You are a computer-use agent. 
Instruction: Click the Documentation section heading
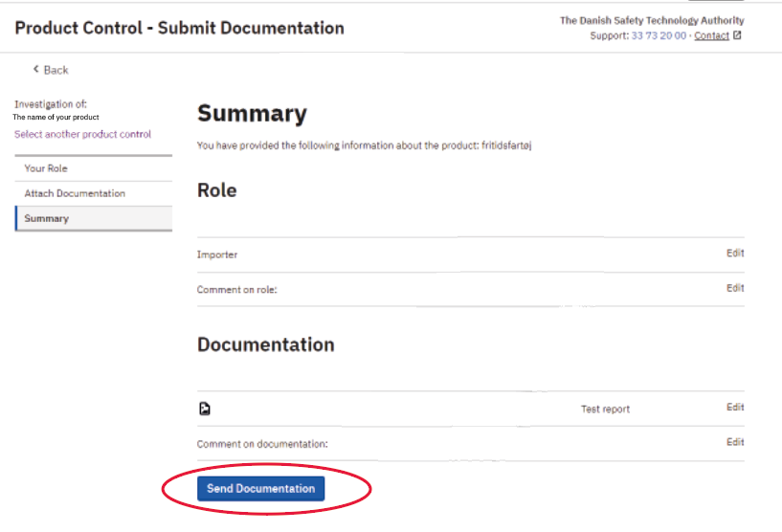[266, 345]
